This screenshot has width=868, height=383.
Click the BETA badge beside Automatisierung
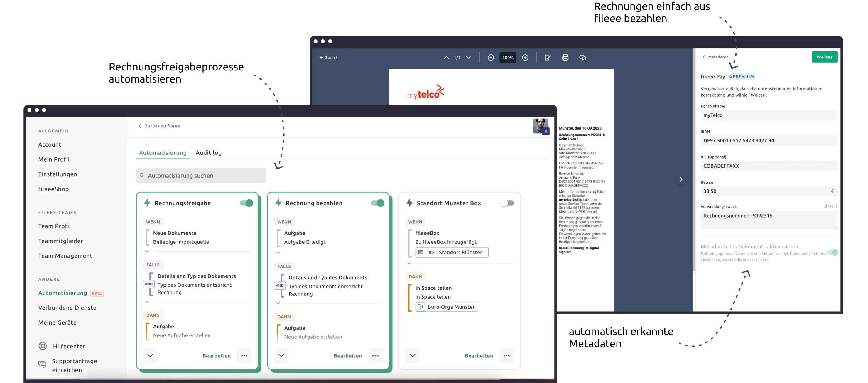[x=97, y=293]
